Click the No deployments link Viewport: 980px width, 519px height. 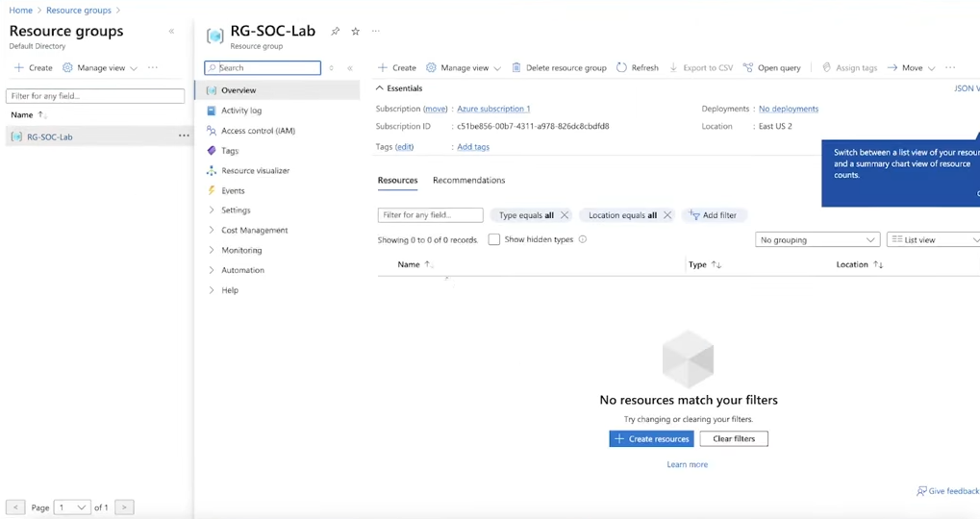click(x=788, y=109)
